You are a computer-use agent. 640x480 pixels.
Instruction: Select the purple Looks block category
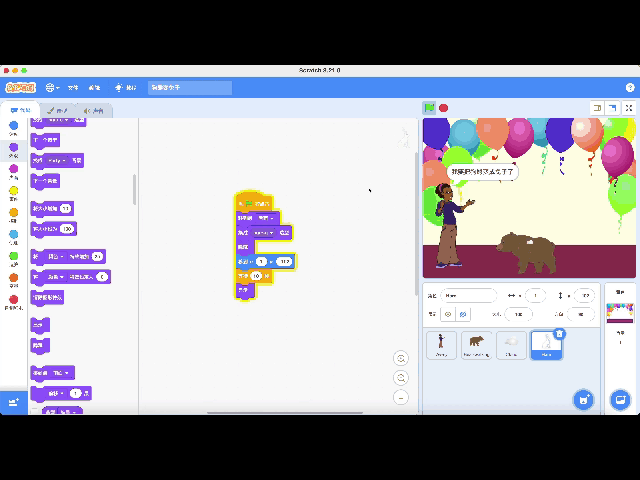pyautogui.click(x=13, y=150)
